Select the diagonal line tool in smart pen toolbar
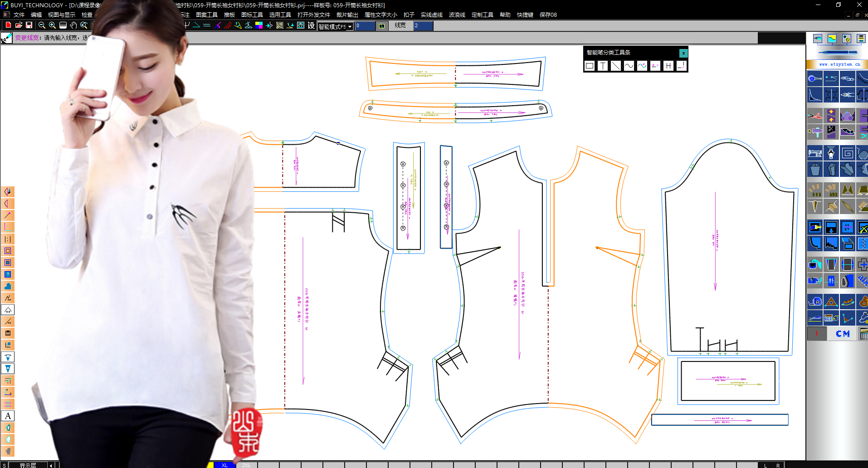The image size is (868, 468). [615, 66]
